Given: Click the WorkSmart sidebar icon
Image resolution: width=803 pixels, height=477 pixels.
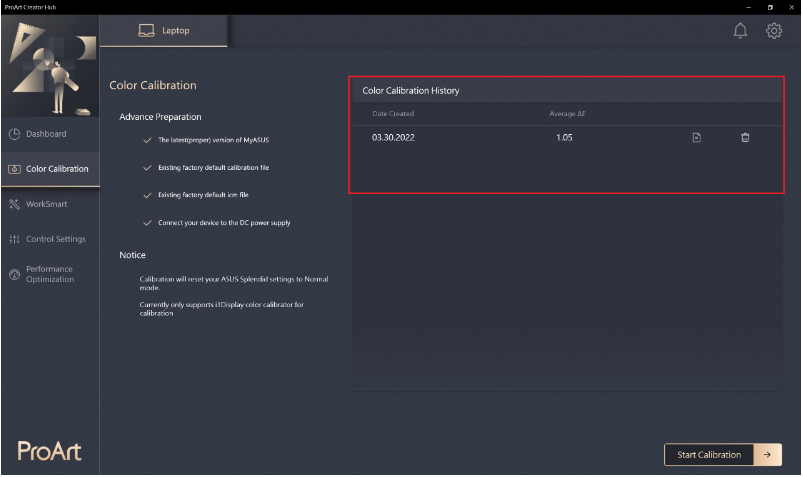Looking at the screenshot, I should pos(14,204).
